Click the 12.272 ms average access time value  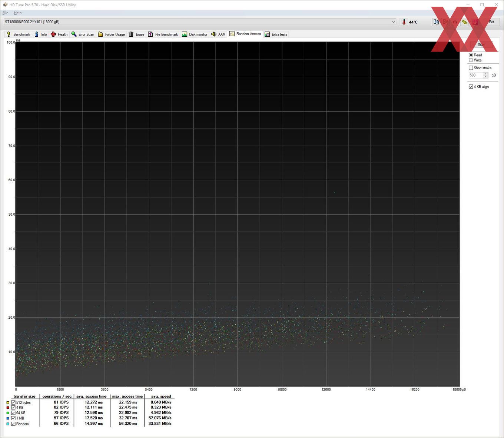94,402
